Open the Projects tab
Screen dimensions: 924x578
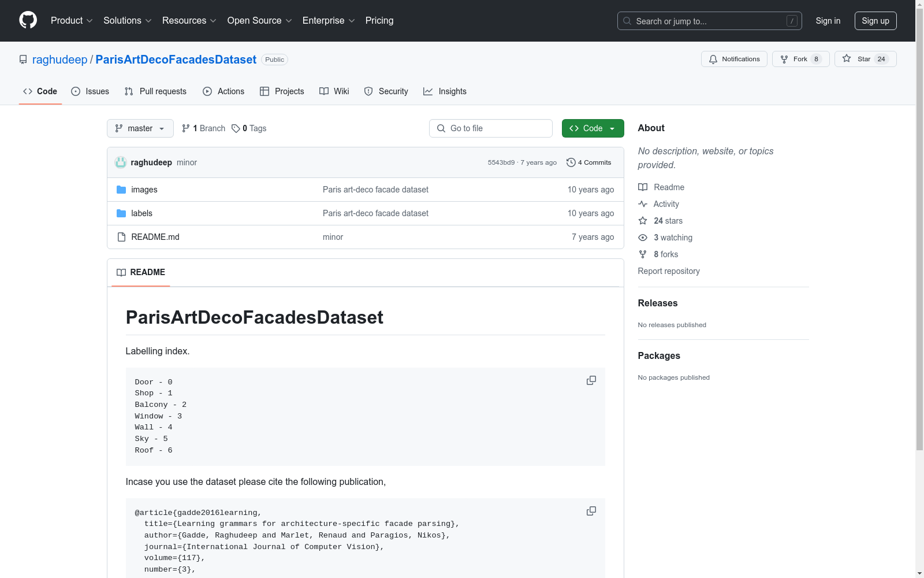[282, 91]
